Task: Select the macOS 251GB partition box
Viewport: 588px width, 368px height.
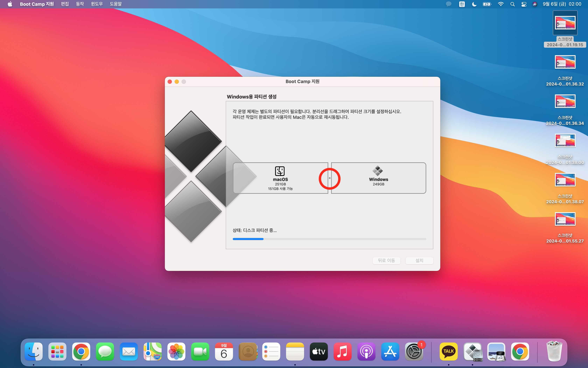Action: pyautogui.click(x=280, y=178)
